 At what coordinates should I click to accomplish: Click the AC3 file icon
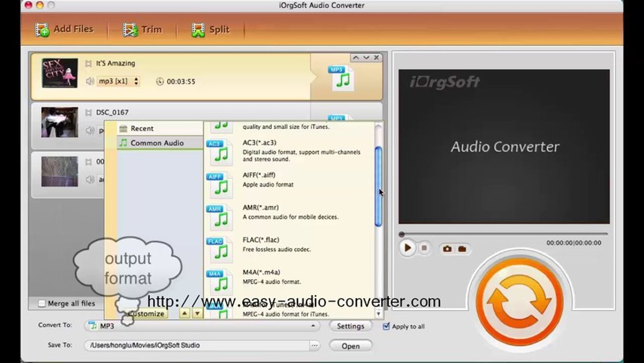click(220, 152)
